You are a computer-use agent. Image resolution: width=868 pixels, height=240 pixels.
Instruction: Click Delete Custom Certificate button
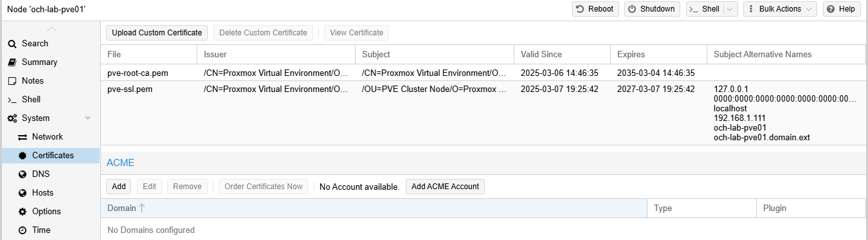point(264,33)
